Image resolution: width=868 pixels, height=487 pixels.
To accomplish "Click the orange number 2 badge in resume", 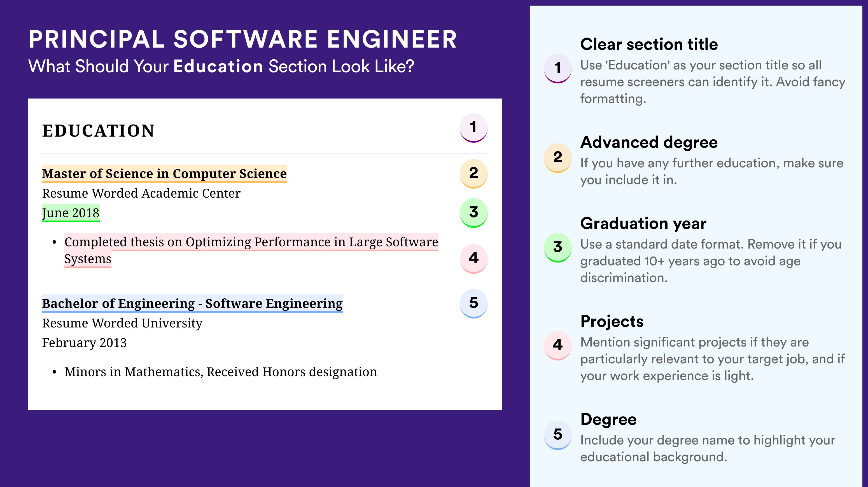I will click(473, 174).
